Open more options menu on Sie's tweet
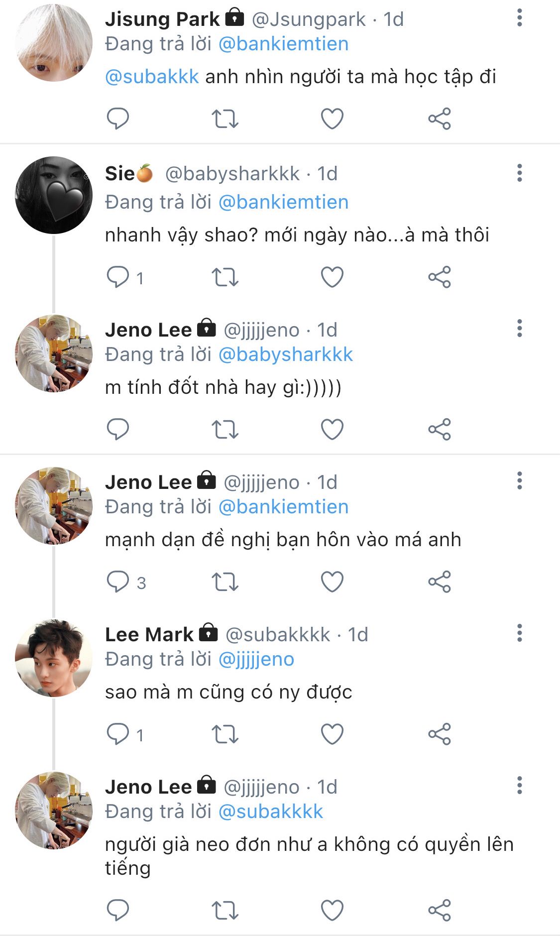The height and width of the screenshot is (936, 560). pyautogui.click(x=519, y=173)
